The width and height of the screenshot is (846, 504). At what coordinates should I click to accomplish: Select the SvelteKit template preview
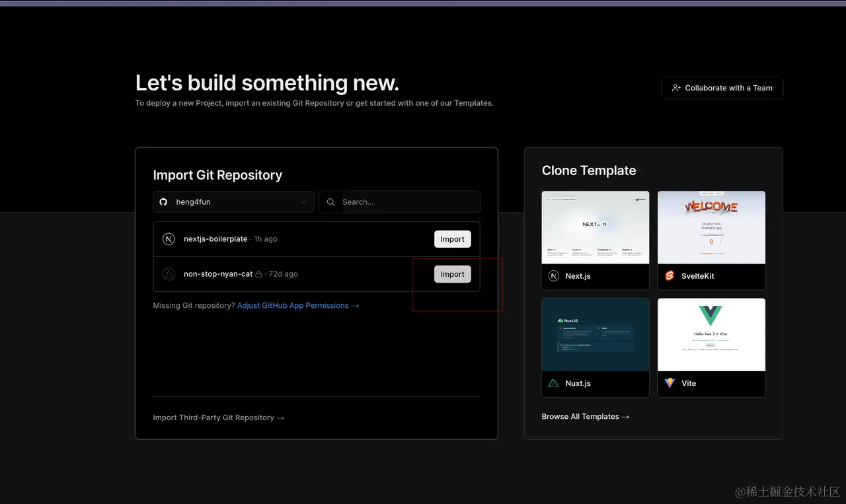(x=711, y=228)
